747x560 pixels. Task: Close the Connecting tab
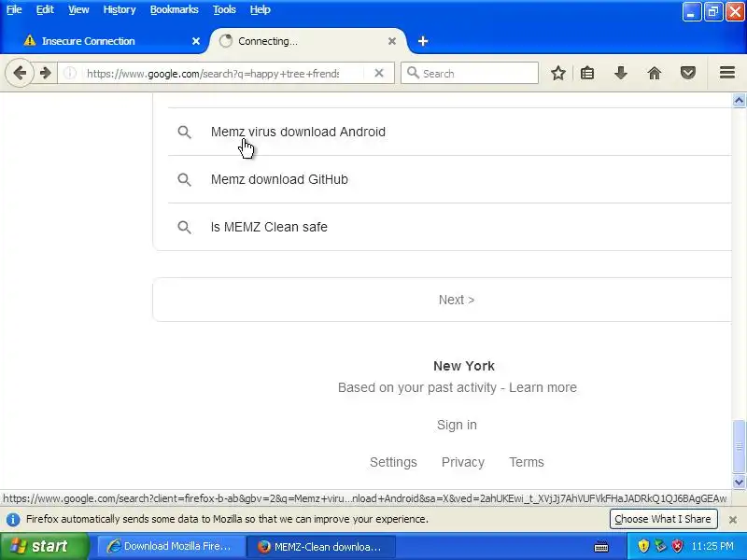[391, 41]
